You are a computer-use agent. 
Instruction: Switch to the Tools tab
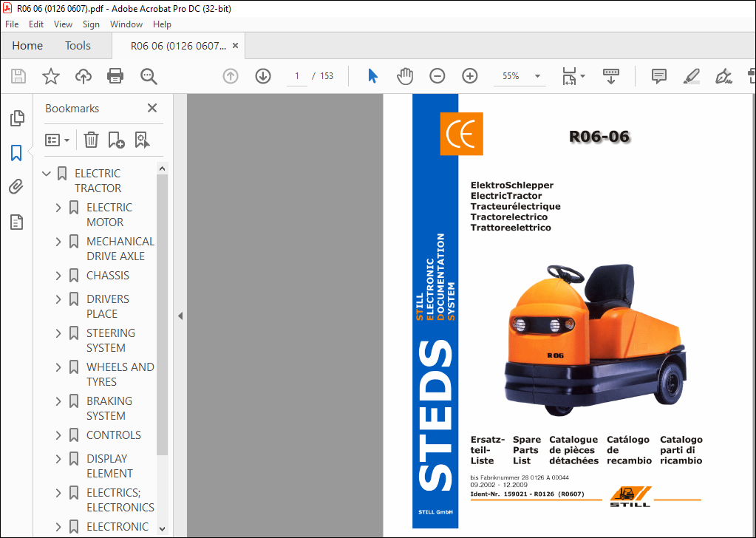pos(78,46)
